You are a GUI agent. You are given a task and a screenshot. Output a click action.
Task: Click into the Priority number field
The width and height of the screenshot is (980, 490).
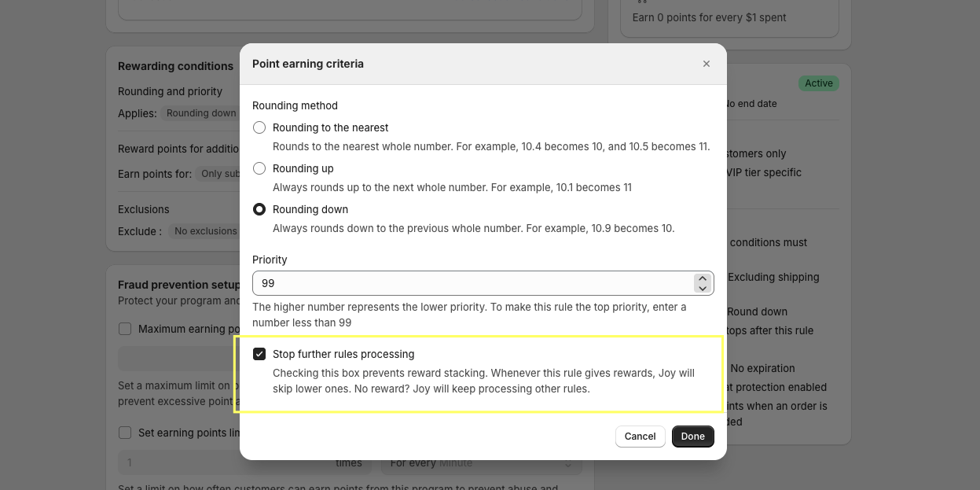(472, 283)
